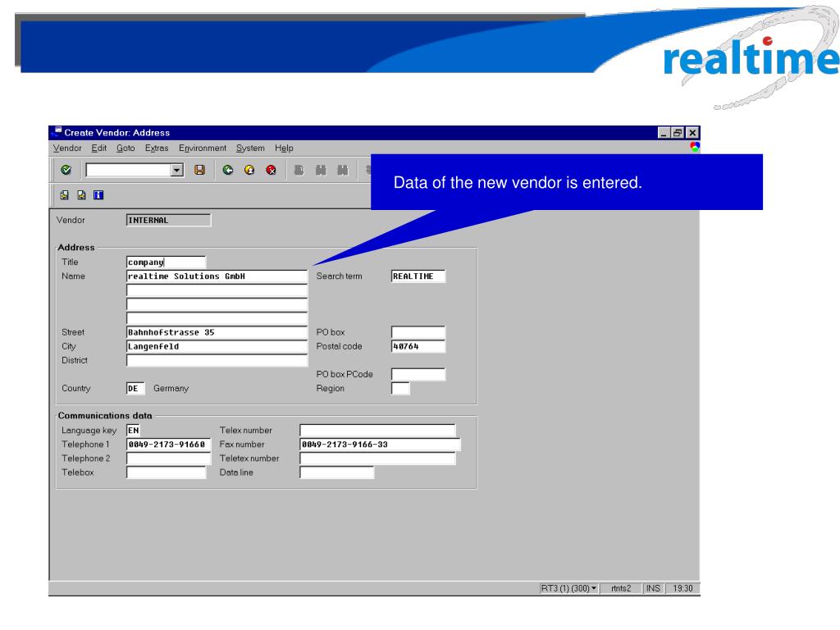Click the Telephone 1 field
Image resolution: width=840 pixels, height=630 pixels.
(x=168, y=444)
